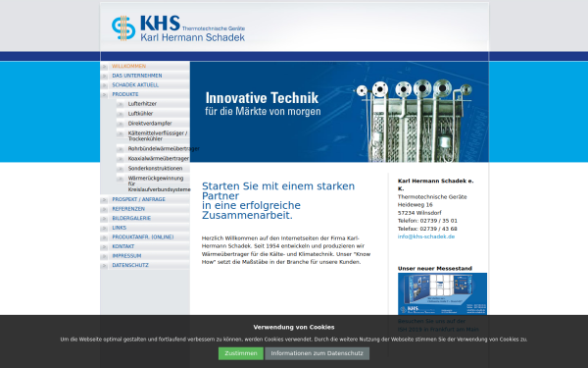Select Rohrbündelwärmeübertrager
The width and height of the screenshot is (588, 368).
(x=164, y=149)
